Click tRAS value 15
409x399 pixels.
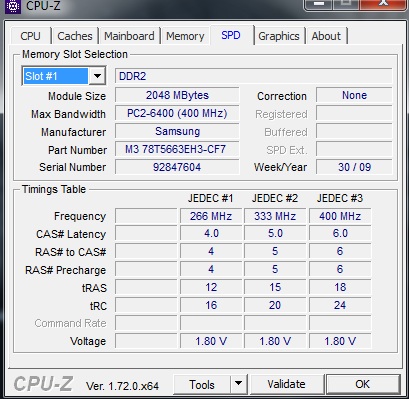point(275,287)
